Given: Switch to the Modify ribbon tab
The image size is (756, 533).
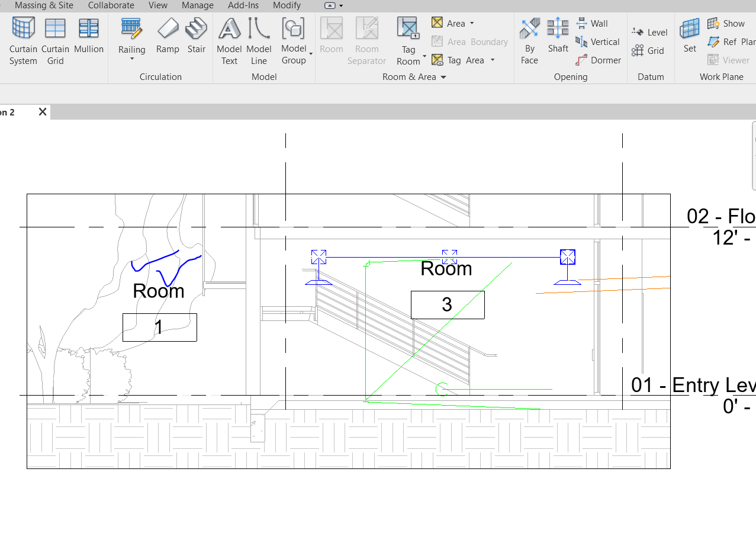Looking at the screenshot, I should click(x=287, y=5).
